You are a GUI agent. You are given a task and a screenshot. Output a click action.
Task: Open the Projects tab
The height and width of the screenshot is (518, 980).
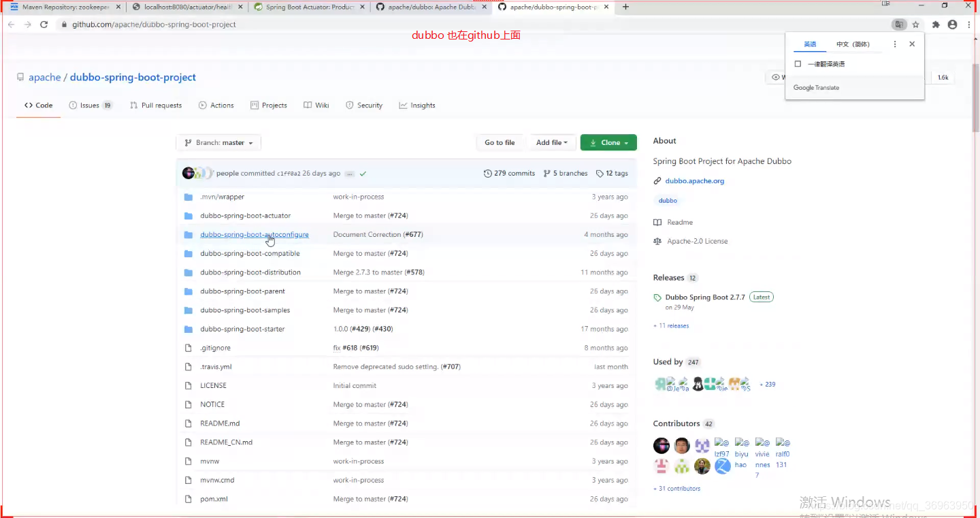(269, 106)
